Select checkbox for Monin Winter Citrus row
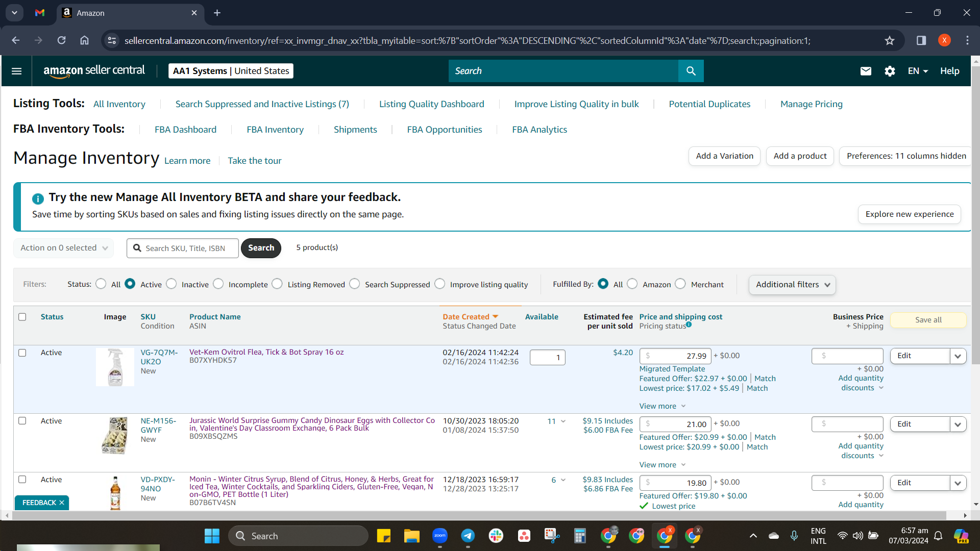This screenshot has width=980, height=551. pyautogui.click(x=22, y=480)
